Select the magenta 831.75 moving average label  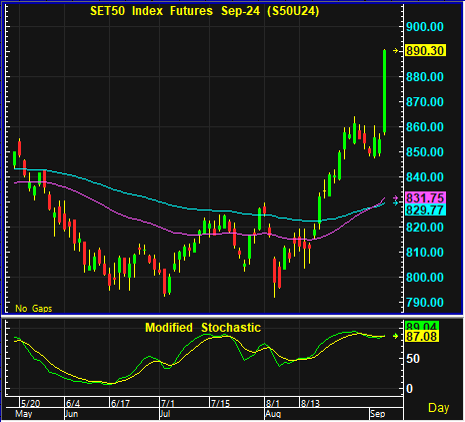[425, 198]
